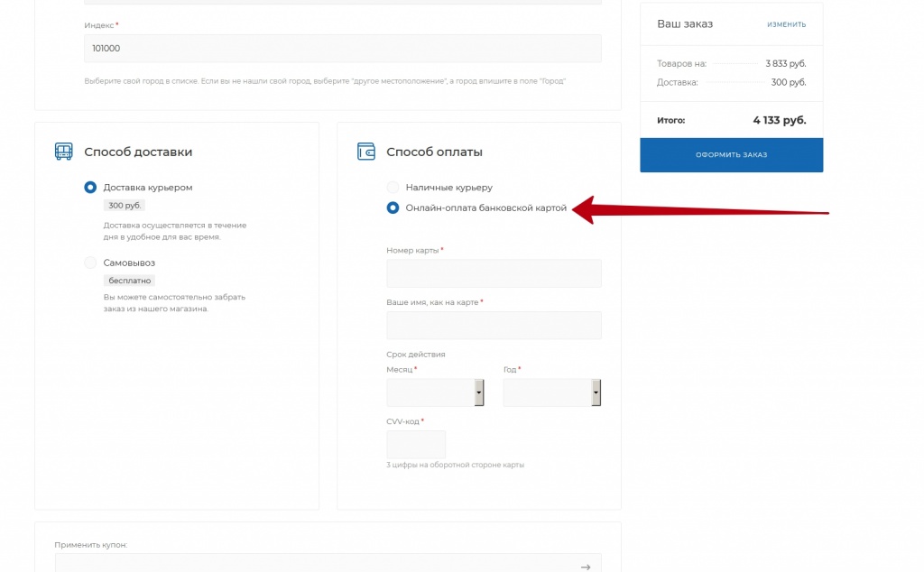This screenshot has height=572, width=924.
Task: Choose Онлайн-оплата банковской картой option
Action: [393, 208]
